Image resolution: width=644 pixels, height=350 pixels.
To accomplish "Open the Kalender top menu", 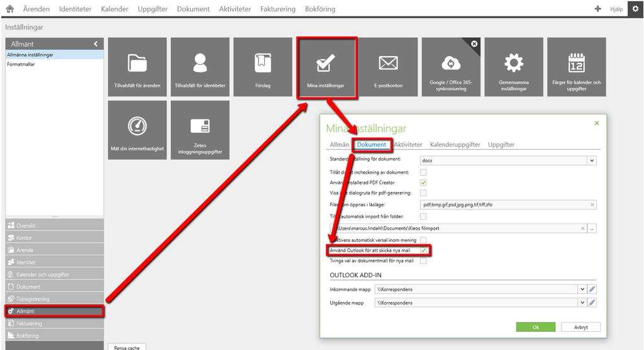I will pos(114,9).
